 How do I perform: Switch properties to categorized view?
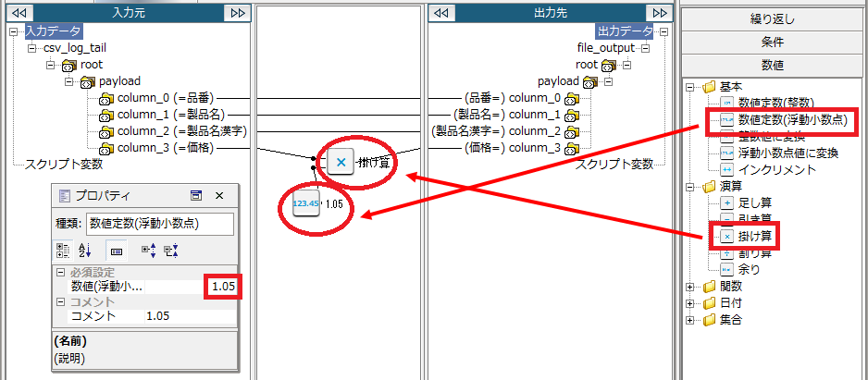[x=64, y=250]
